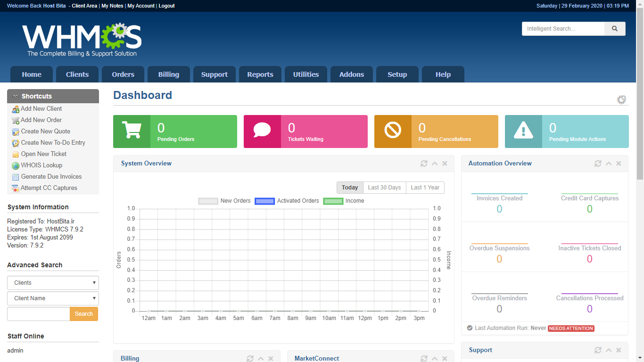The width and height of the screenshot is (644, 362).
Task: Select the Last 30 Days chart range
Action: (x=384, y=188)
